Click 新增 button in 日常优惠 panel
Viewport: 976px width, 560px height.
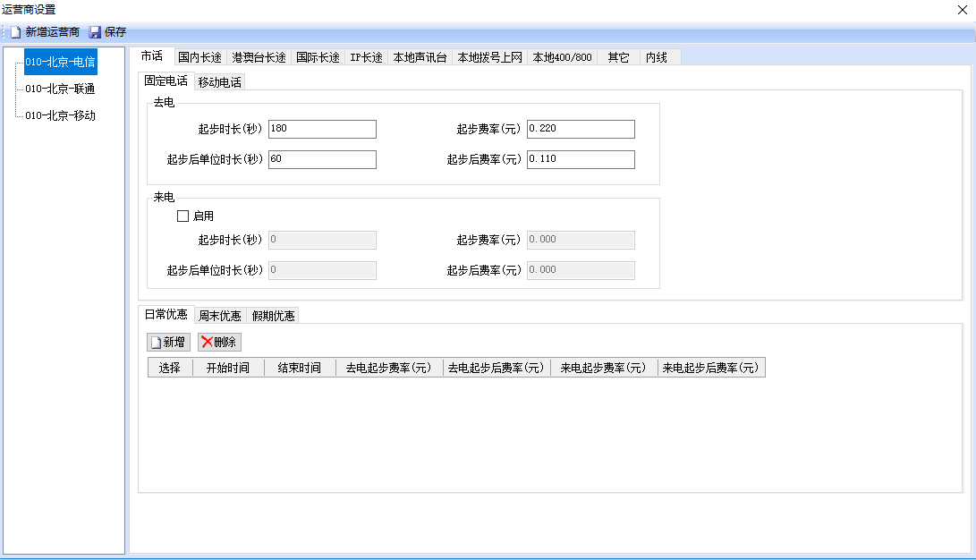coord(168,342)
